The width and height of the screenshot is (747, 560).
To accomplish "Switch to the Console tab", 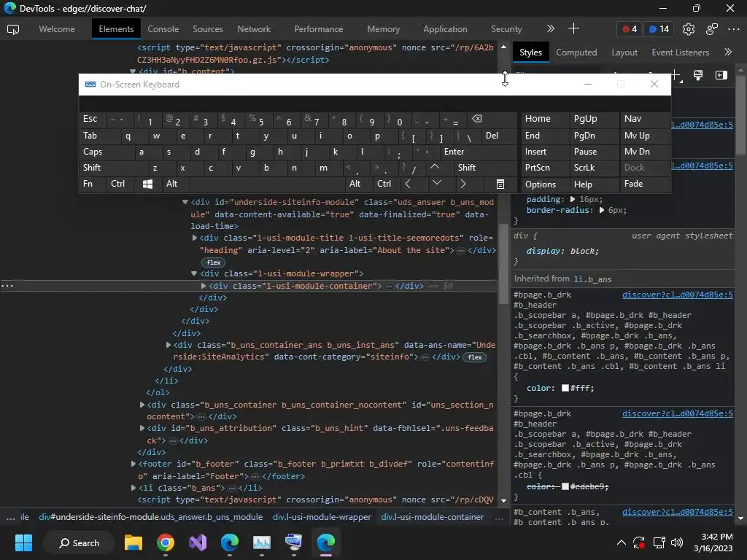I will point(163,29).
